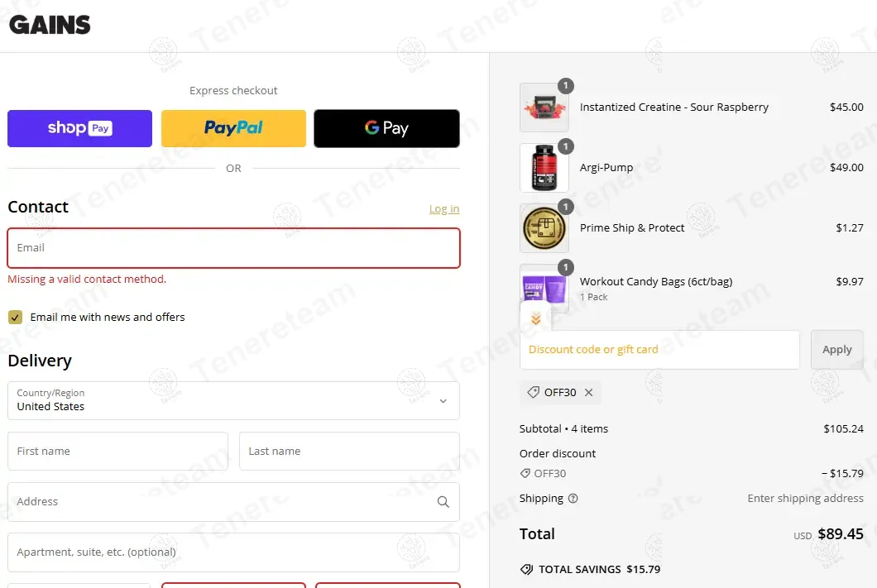Image resolution: width=877 pixels, height=588 pixels.
Task: Uncheck Email me with news and offers
Action: [x=15, y=318]
